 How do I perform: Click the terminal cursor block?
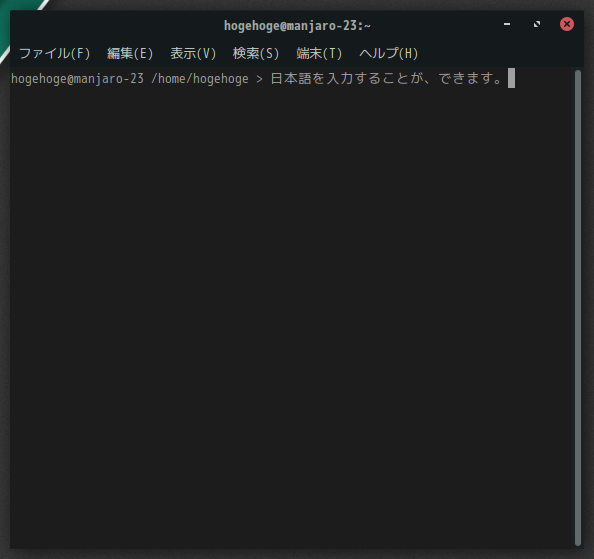pyautogui.click(x=511, y=78)
